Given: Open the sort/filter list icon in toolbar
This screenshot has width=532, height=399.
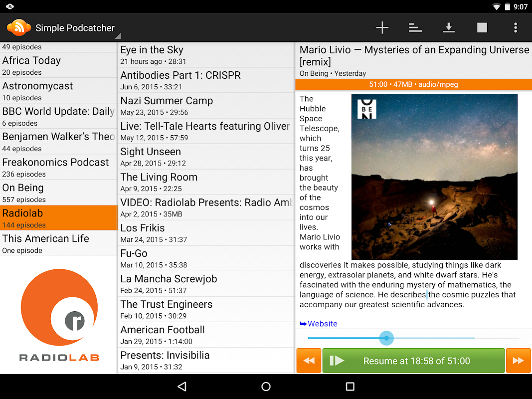Looking at the screenshot, I should point(415,28).
